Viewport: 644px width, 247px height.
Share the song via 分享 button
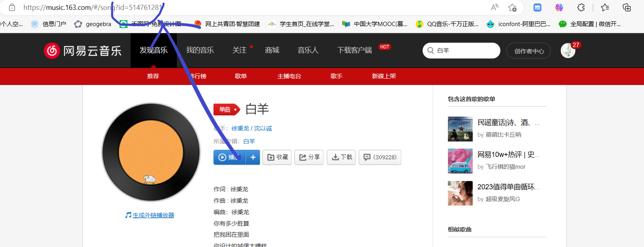[309, 157]
